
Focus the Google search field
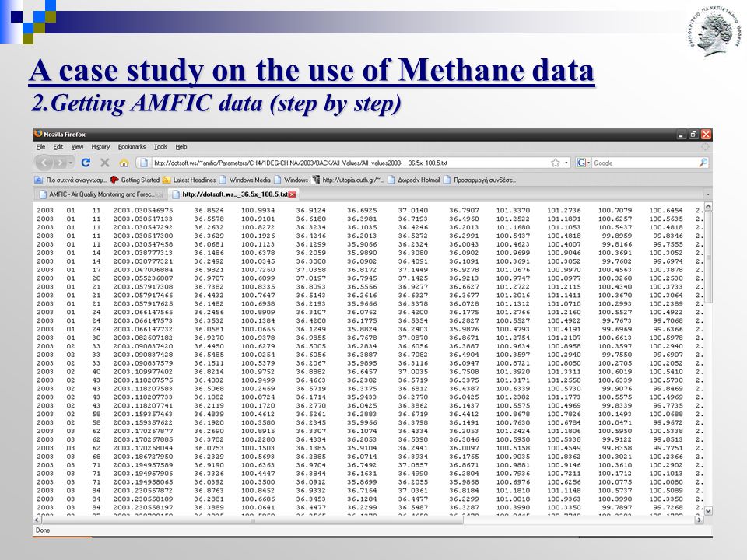pyautogui.click(x=644, y=163)
